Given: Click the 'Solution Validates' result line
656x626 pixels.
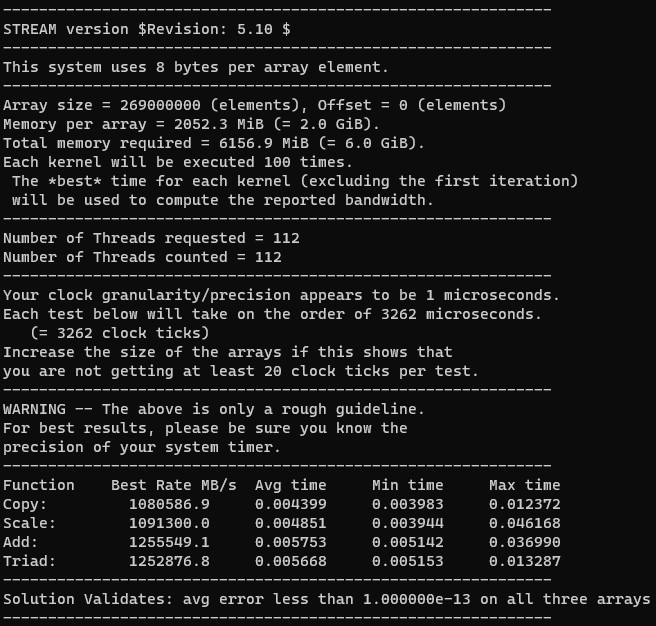Looking at the screenshot, I should click(326, 599).
